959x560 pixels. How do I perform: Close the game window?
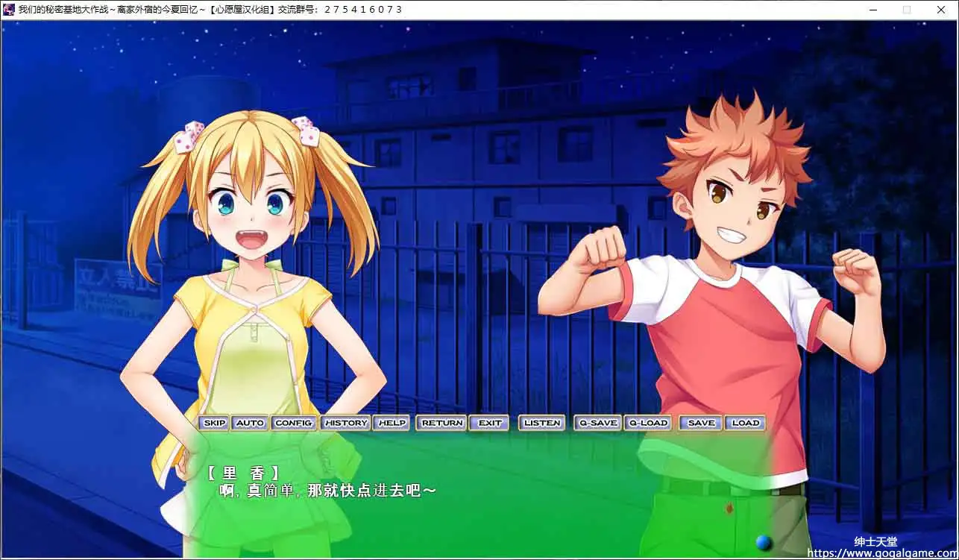(940, 10)
